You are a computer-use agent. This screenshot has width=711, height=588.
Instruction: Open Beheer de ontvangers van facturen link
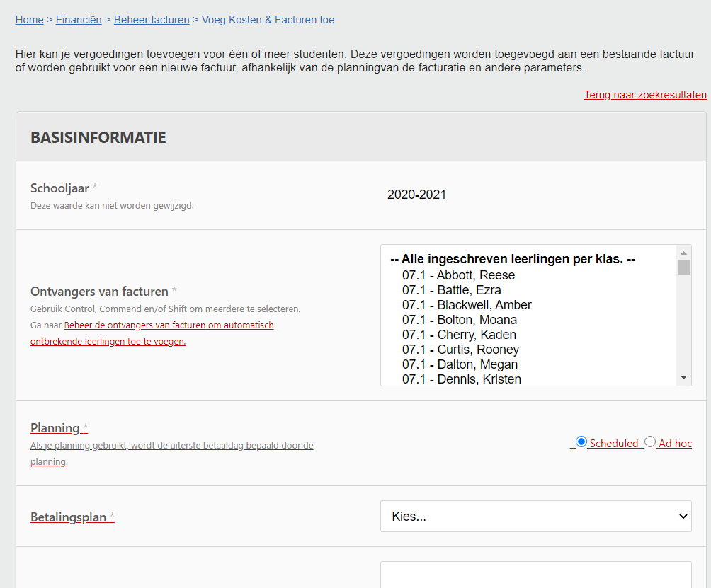tap(152, 333)
